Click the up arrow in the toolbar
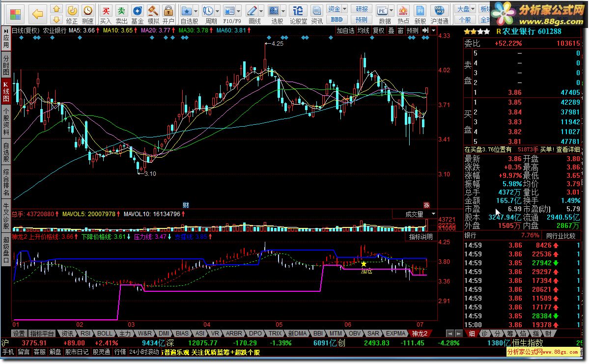Viewport: 589px width, 364px height. (x=56, y=9)
